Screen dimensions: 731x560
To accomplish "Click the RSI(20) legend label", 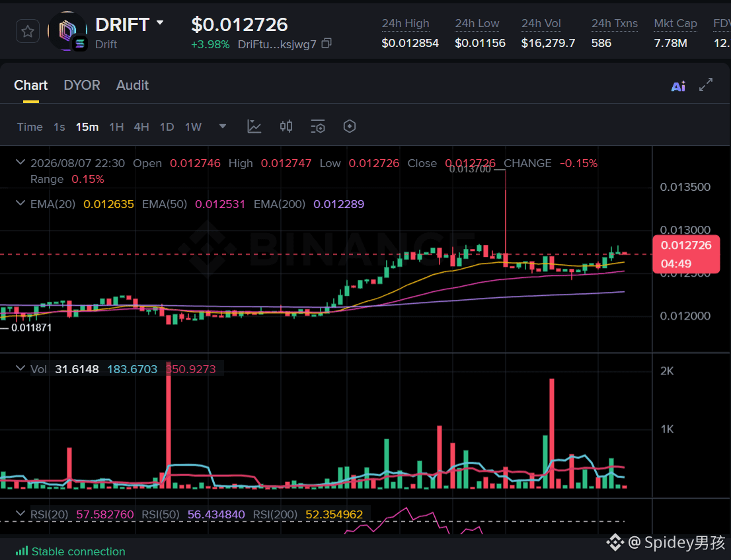I will pyautogui.click(x=50, y=514).
